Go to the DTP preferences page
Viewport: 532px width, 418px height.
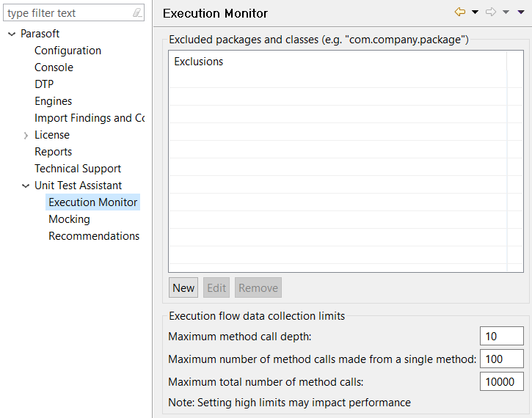click(44, 84)
